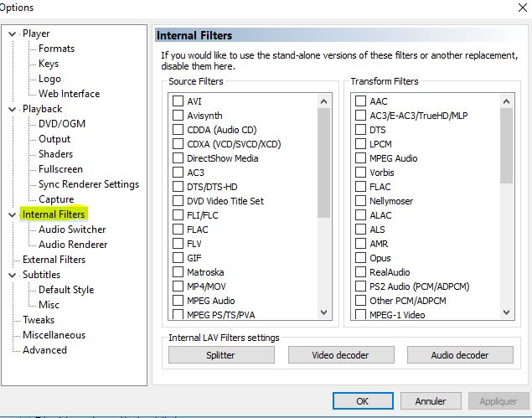The height and width of the screenshot is (418, 532).
Task: Toggle the AVI source filter checkbox
Action: tap(178, 101)
